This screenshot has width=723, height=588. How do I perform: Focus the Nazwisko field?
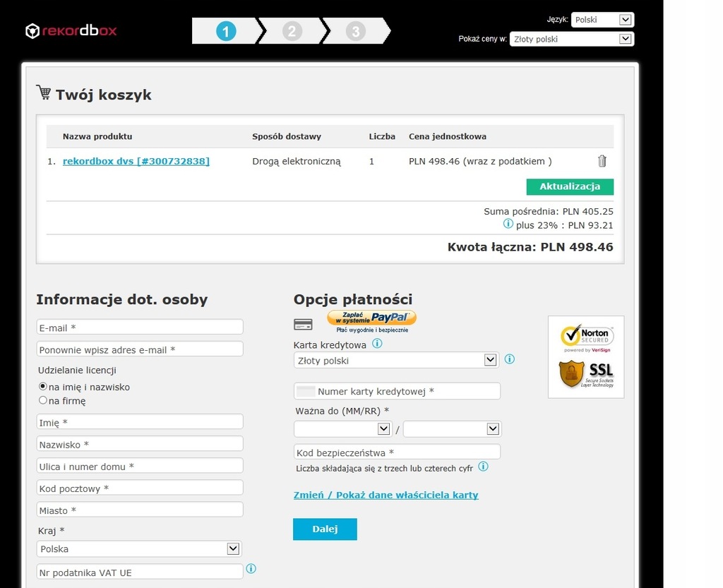click(140, 444)
